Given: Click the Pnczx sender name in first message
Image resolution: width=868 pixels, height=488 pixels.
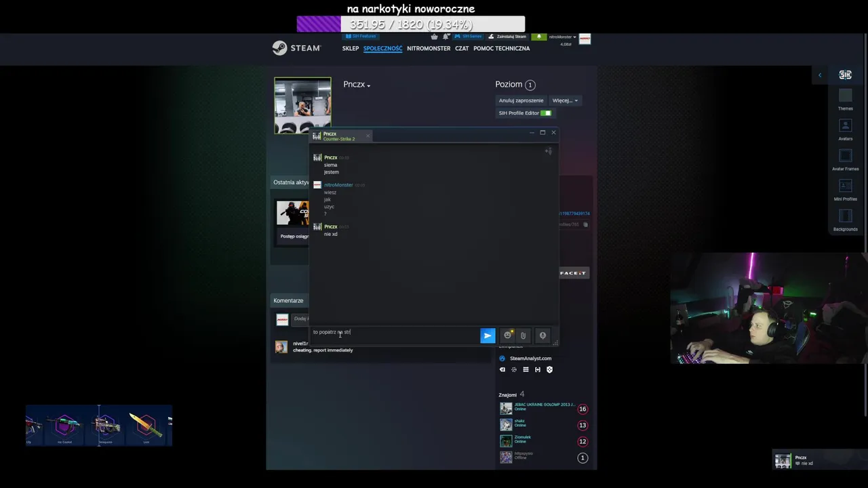Looking at the screenshot, I should pyautogui.click(x=330, y=157).
